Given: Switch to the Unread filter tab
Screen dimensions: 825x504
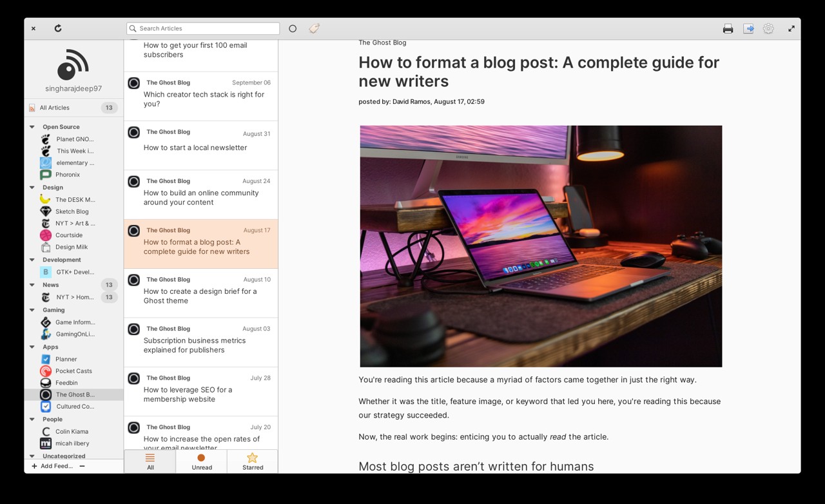Looking at the screenshot, I should click(x=201, y=461).
